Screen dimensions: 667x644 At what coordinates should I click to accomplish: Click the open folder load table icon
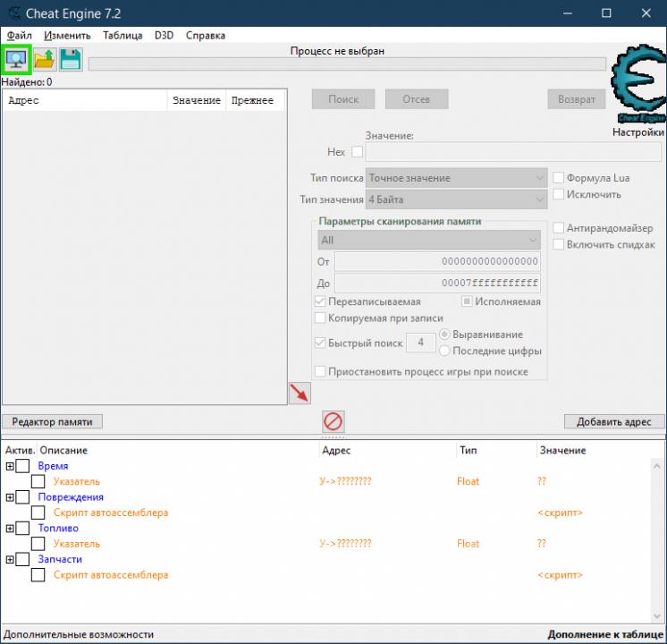pyautogui.click(x=44, y=60)
